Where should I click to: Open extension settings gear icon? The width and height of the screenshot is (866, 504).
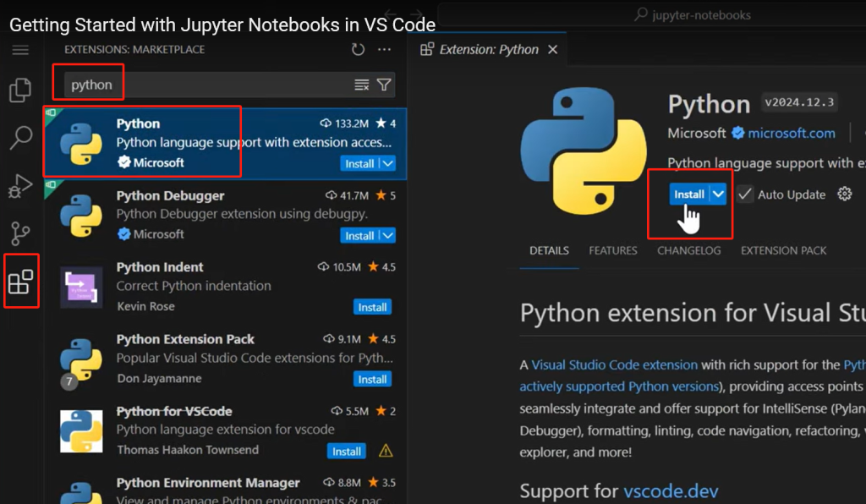coord(844,194)
